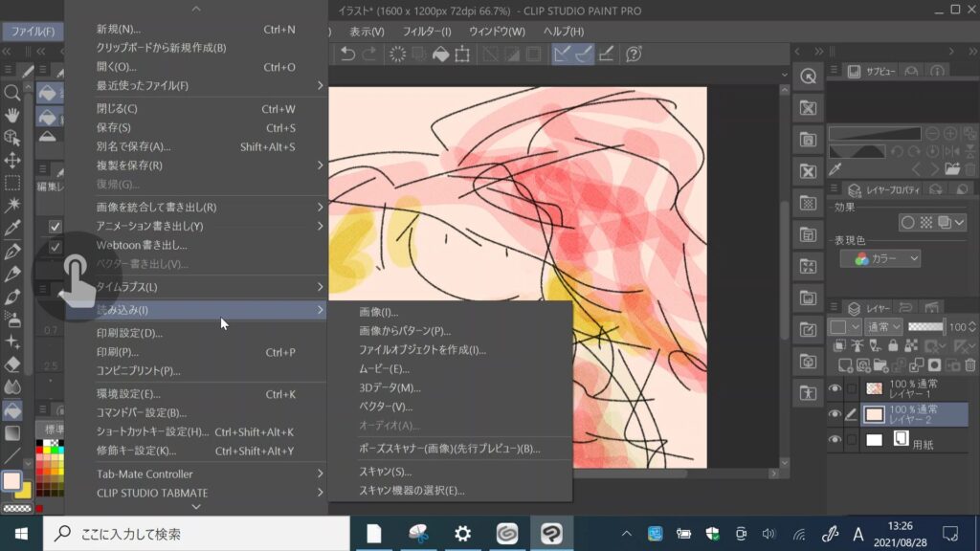Open the CLIP STUDIO support help icon
Image resolution: width=980 pixels, height=551 pixels.
634,55
